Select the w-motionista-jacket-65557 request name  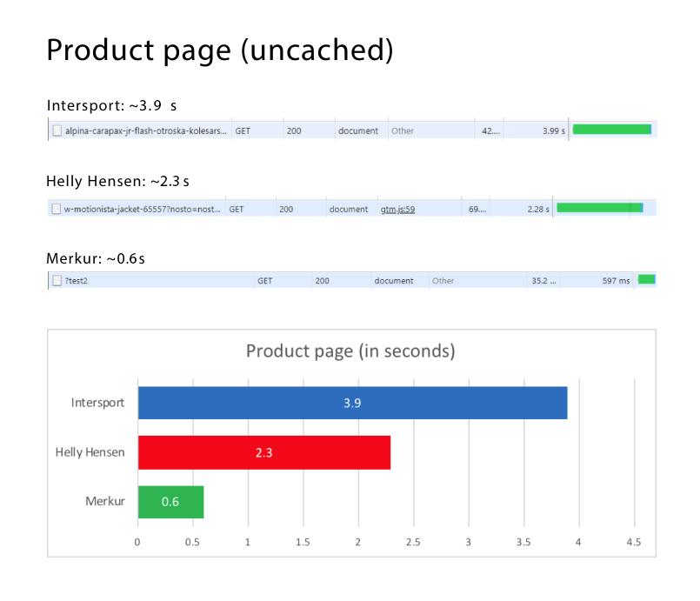142,209
